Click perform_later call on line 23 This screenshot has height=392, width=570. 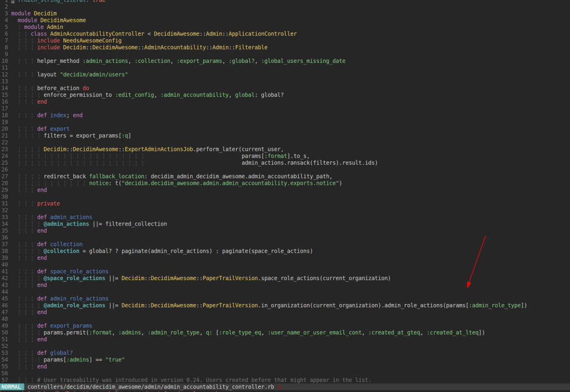point(217,149)
